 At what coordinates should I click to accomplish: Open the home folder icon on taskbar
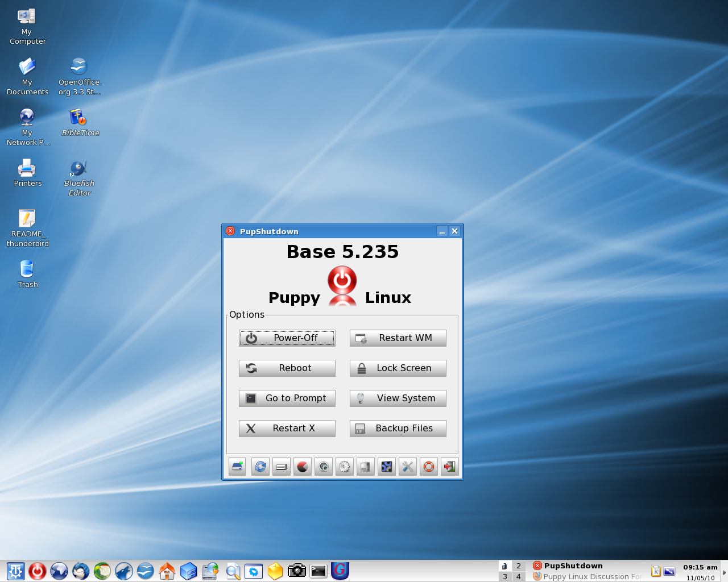click(167, 571)
